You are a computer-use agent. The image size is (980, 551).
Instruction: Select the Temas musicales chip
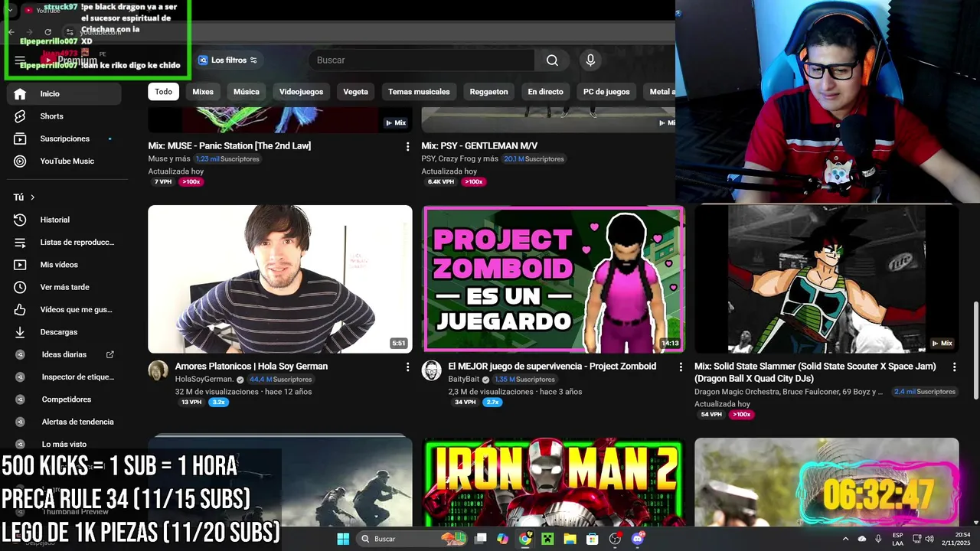pos(419,92)
